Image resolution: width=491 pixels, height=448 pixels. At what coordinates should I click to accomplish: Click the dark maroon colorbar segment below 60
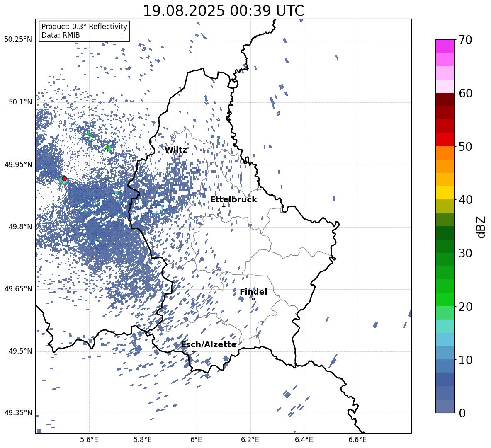(x=445, y=100)
